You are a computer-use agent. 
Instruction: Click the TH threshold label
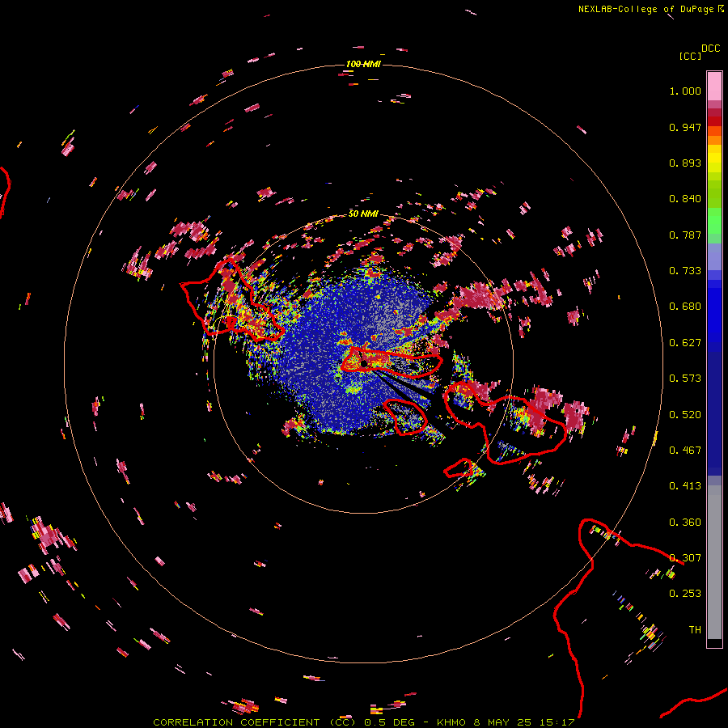[x=695, y=630]
